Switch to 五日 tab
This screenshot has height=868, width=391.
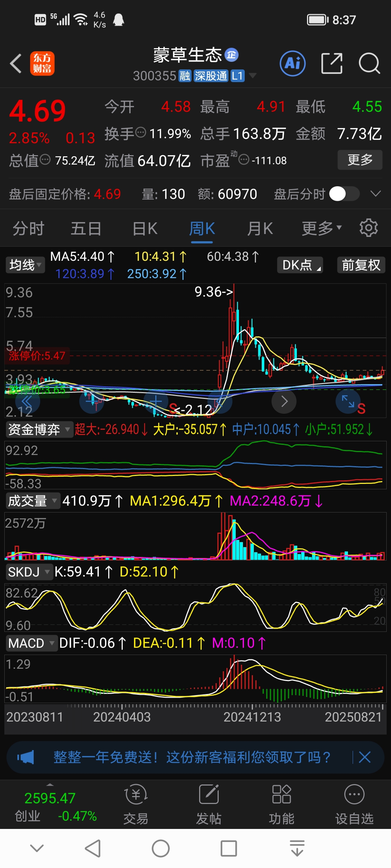[86, 229]
